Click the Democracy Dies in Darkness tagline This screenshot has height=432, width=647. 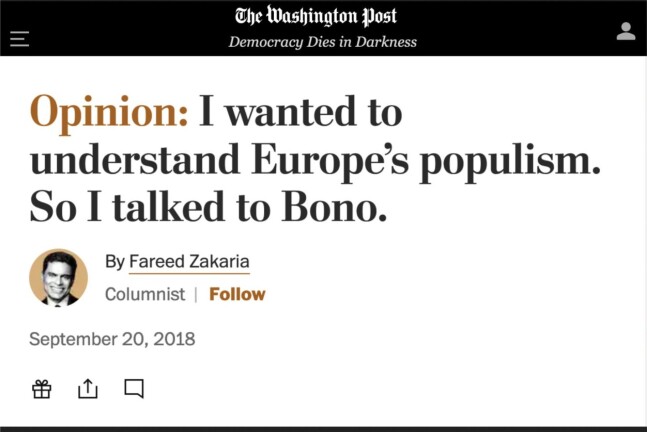(323, 42)
